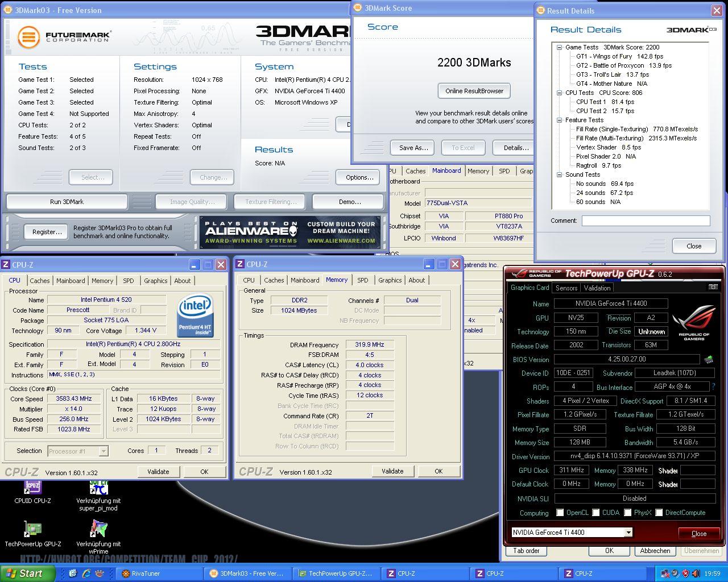Viewport: 728px width, 582px height.
Task: Click the RivaTuner taskbar button
Action: [160, 573]
